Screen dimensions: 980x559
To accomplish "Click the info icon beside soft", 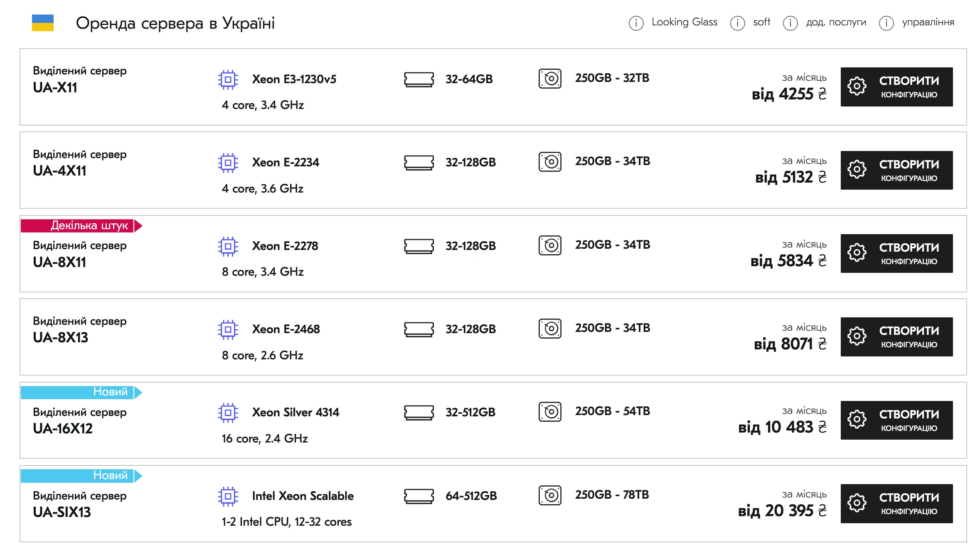I will pyautogui.click(x=737, y=23).
